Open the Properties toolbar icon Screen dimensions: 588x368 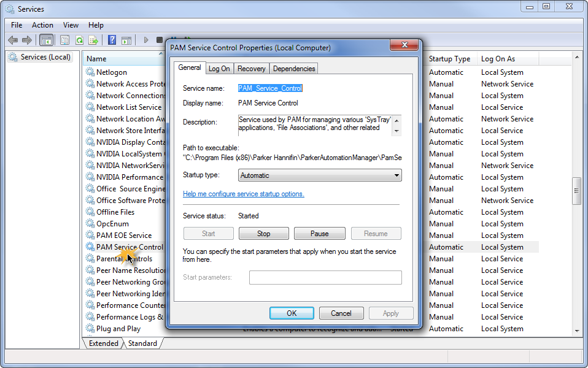coord(64,40)
